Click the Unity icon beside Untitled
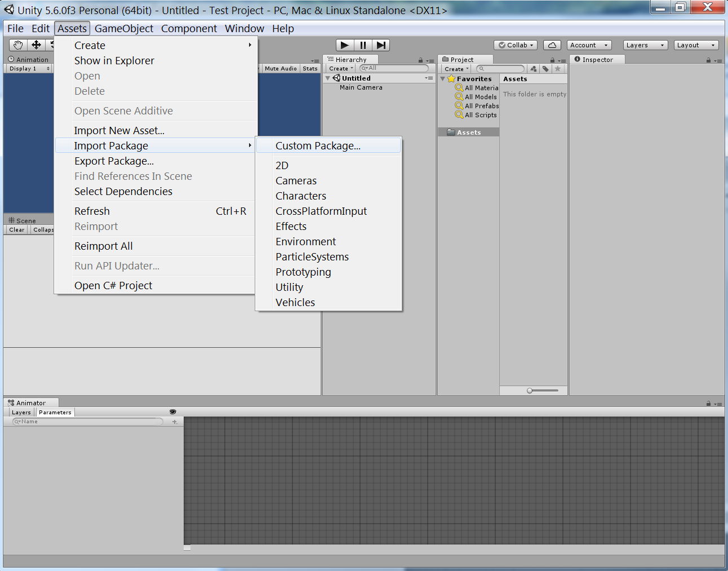 (x=336, y=78)
